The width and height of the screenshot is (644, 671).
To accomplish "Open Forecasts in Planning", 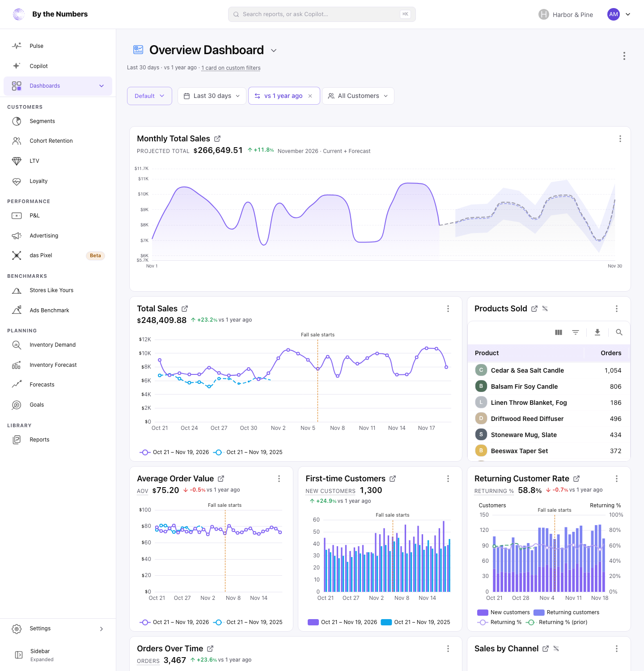I will [x=58, y=385].
